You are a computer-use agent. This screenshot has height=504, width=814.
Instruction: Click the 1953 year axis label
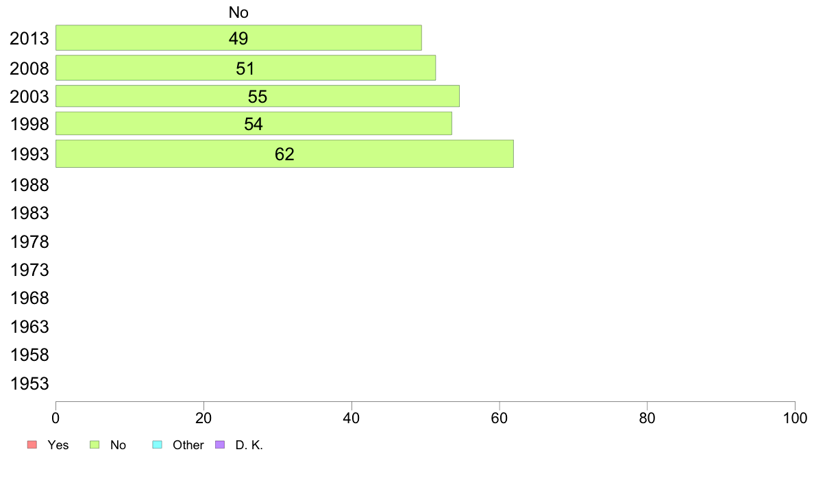point(29,383)
